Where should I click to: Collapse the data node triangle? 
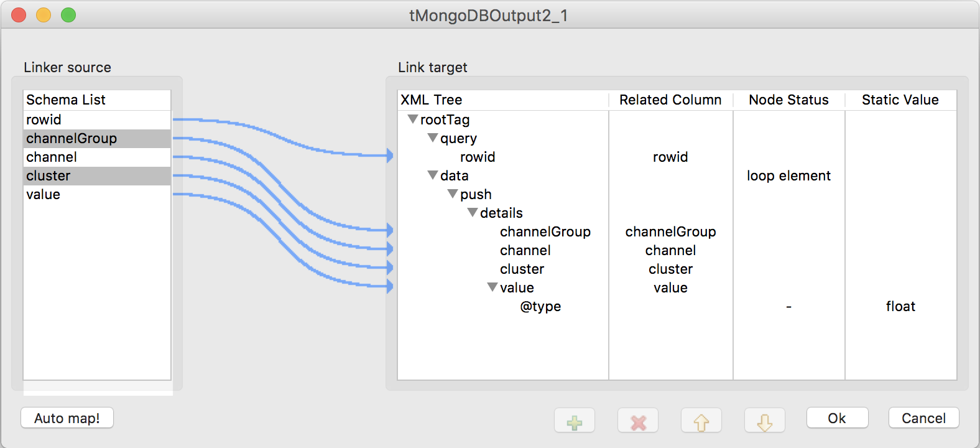point(433,175)
